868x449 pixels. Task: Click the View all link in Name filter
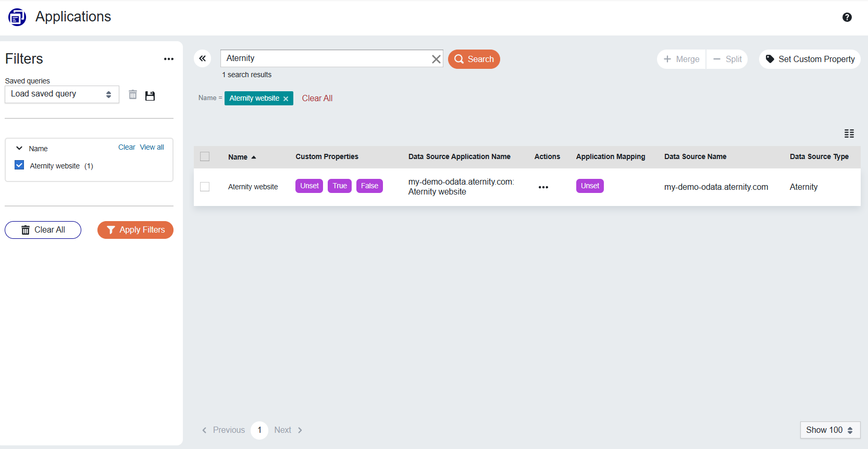tap(152, 147)
